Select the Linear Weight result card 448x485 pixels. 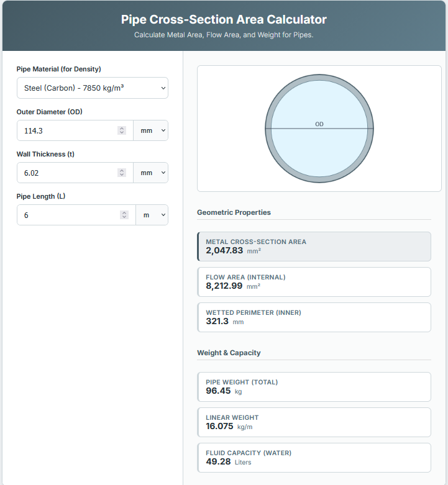coord(314,422)
